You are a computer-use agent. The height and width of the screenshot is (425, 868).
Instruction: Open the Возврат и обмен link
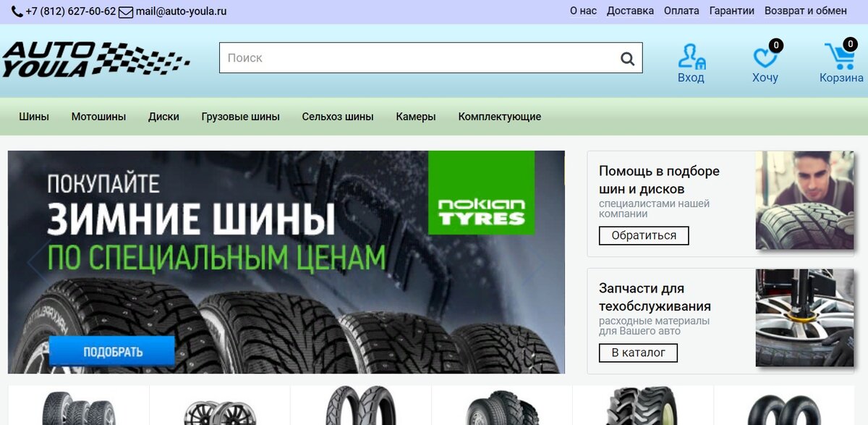point(806,11)
